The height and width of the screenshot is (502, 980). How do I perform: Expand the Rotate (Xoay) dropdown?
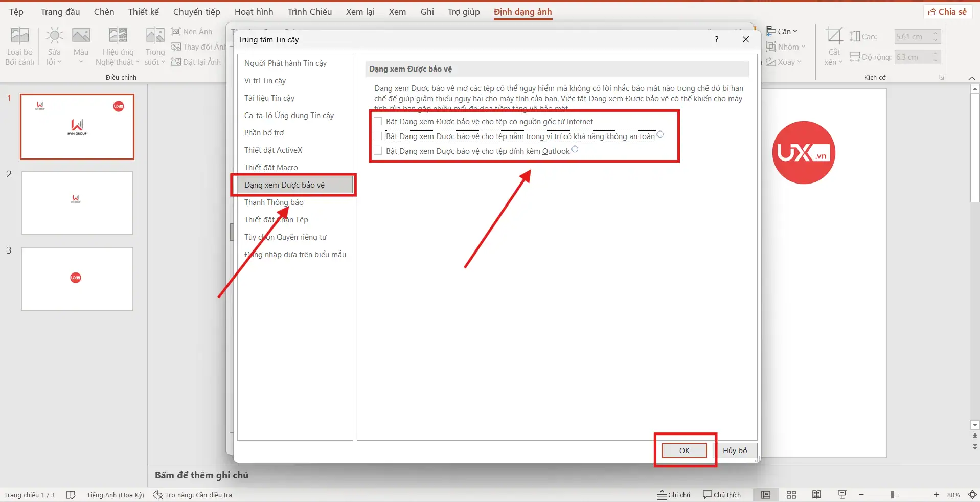[785, 62]
